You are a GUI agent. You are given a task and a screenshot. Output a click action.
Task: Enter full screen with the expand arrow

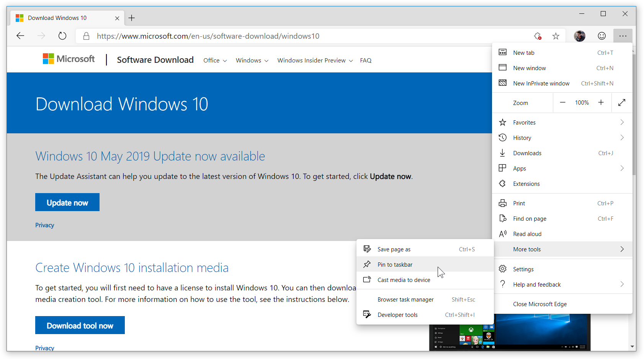click(622, 102)
